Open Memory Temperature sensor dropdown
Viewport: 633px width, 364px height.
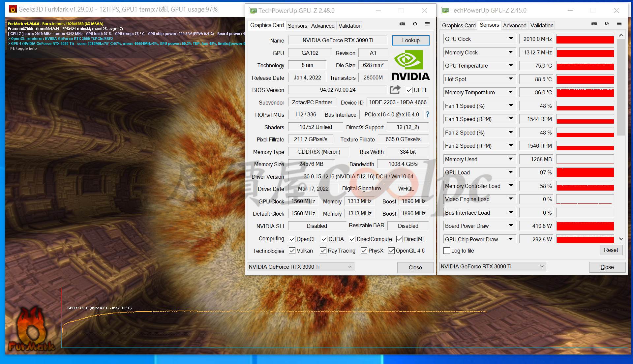pyautogui.click(x=511, y=92)
